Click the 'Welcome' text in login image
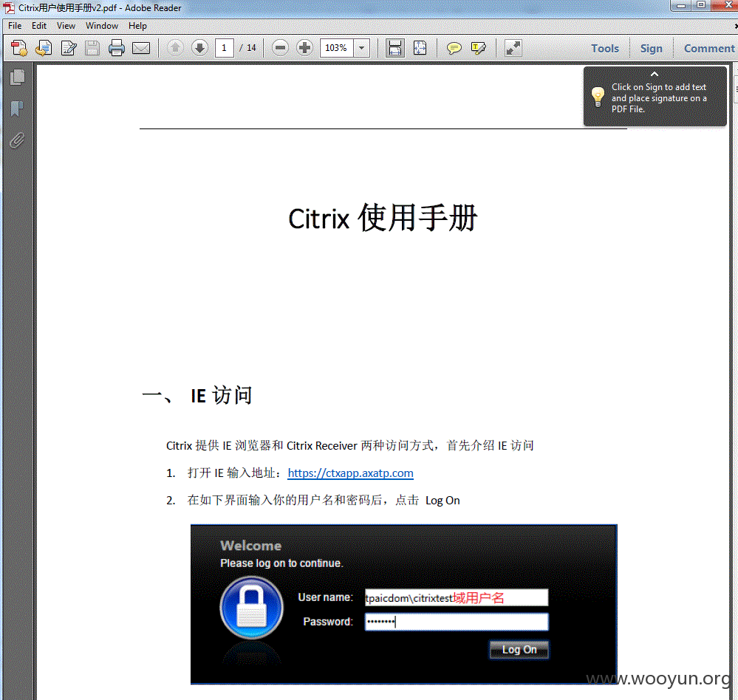The image size is (738, 700). (251, 546)
